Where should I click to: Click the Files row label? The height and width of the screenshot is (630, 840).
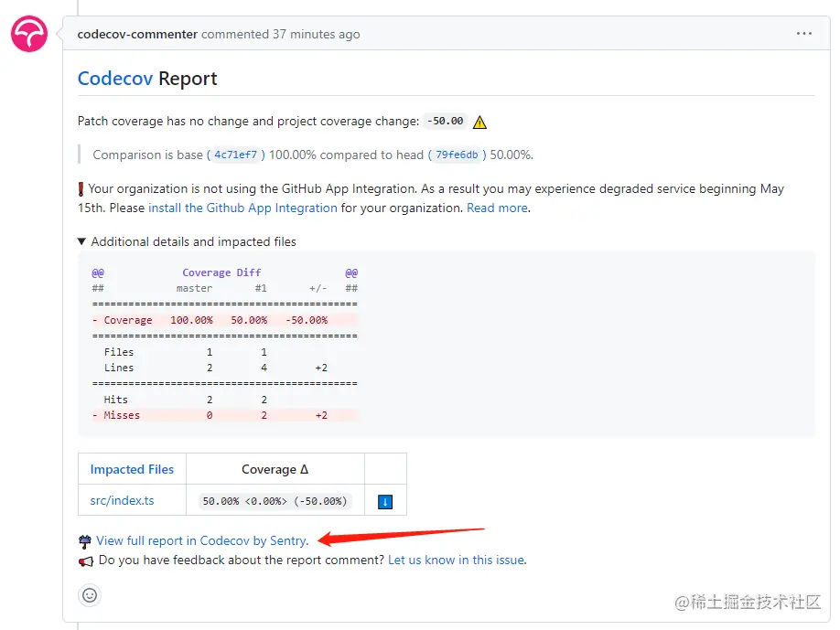(x=119, y=352)
